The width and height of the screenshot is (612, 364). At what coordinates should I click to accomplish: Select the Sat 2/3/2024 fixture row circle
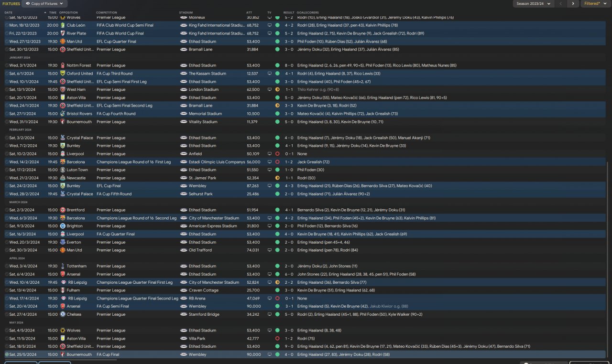click(x=7, y=210)
